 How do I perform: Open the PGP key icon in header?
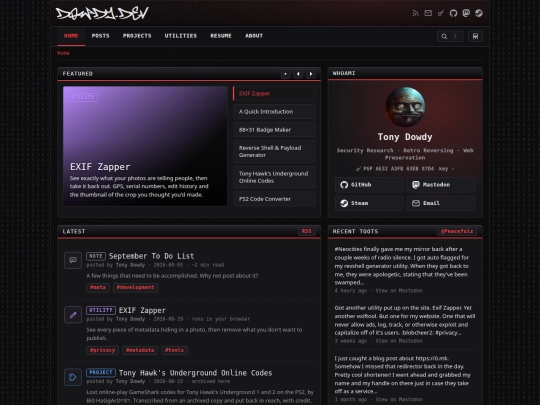(441, 13)
